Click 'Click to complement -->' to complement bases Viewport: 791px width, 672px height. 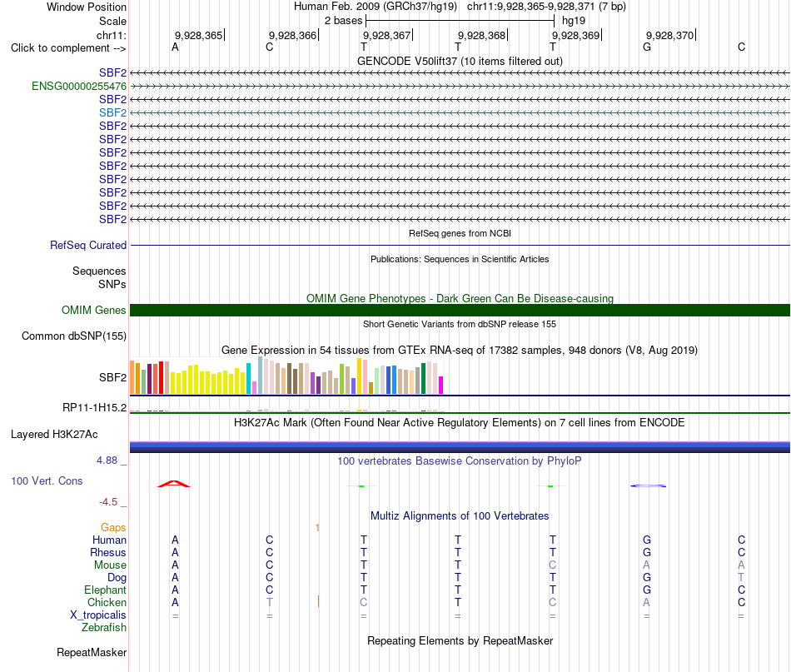point(68,48)
